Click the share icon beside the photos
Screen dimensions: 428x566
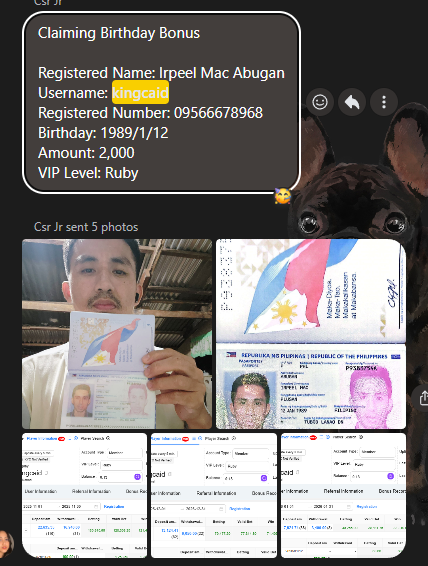pos(423,398)
